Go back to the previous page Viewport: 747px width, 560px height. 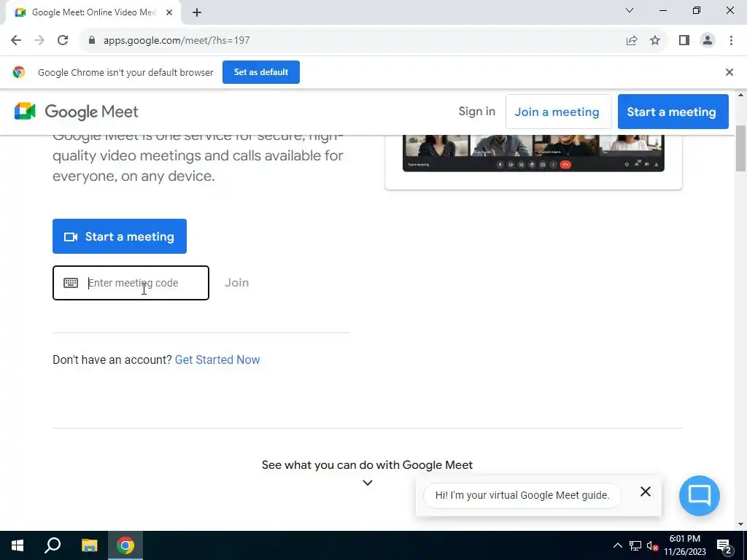point(16,41)
